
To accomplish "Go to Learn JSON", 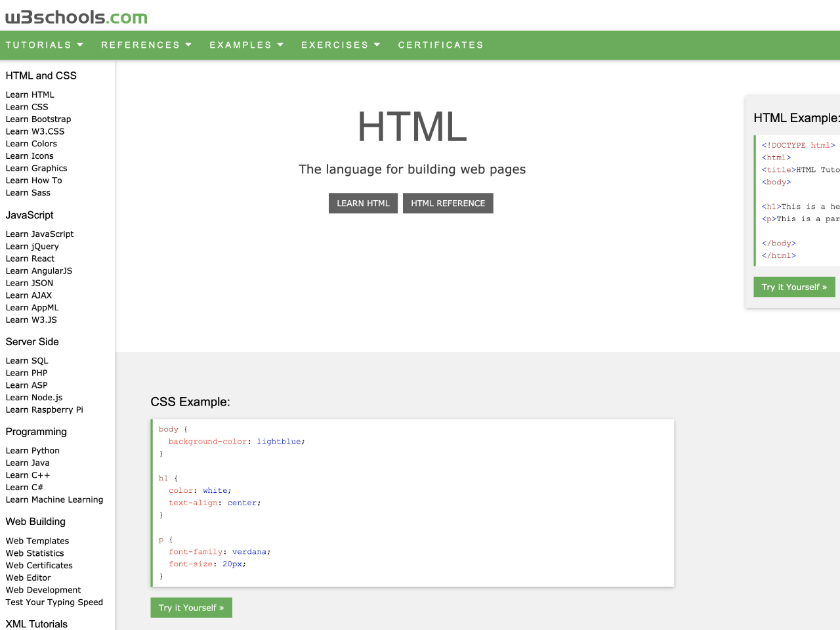I will pyautogui.click(x=30, y=283).
